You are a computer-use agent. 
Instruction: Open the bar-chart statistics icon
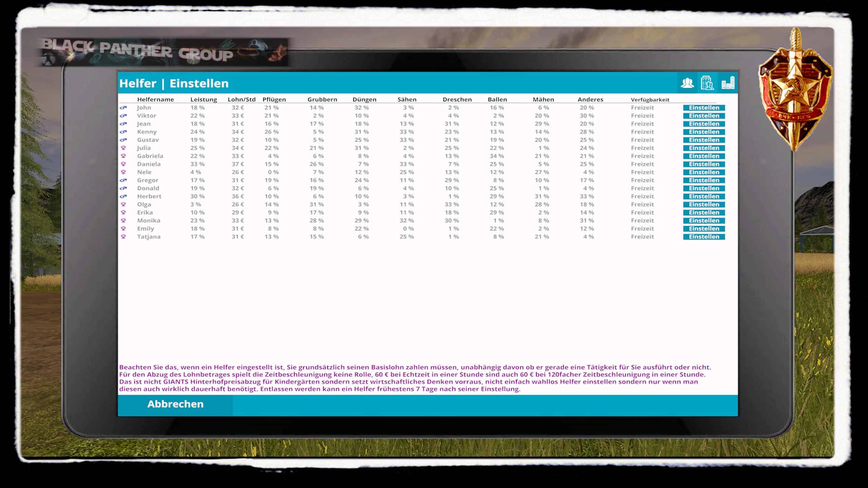coord(728,83)
